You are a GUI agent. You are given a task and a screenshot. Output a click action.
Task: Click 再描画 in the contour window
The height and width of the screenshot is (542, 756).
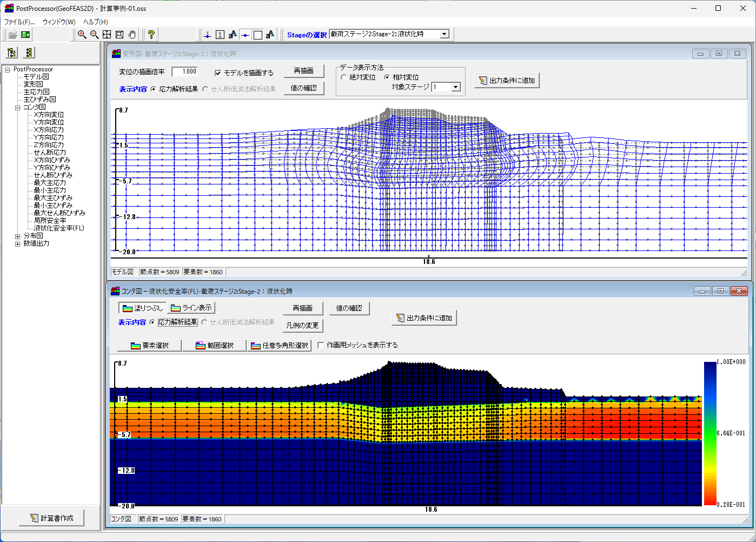(302, 308)
